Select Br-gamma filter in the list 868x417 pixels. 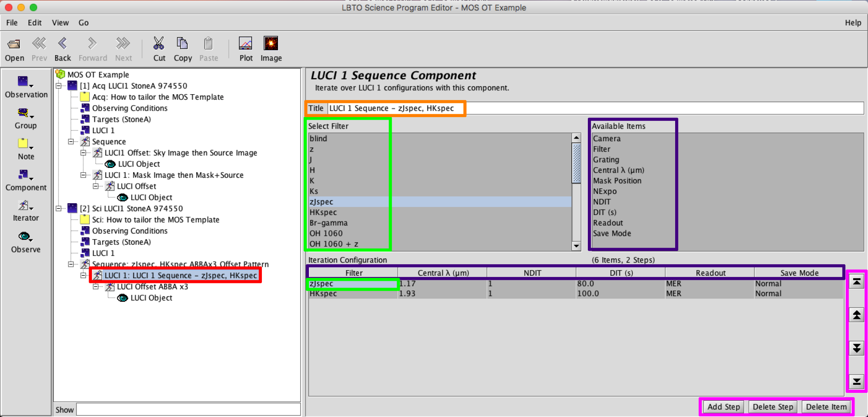click(x=440, y=223)
